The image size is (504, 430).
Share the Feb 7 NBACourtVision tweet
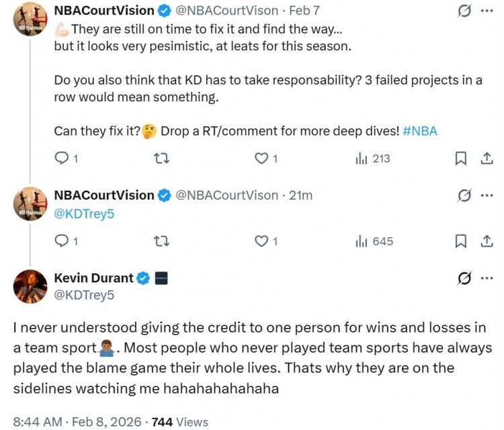click(487, 159)
